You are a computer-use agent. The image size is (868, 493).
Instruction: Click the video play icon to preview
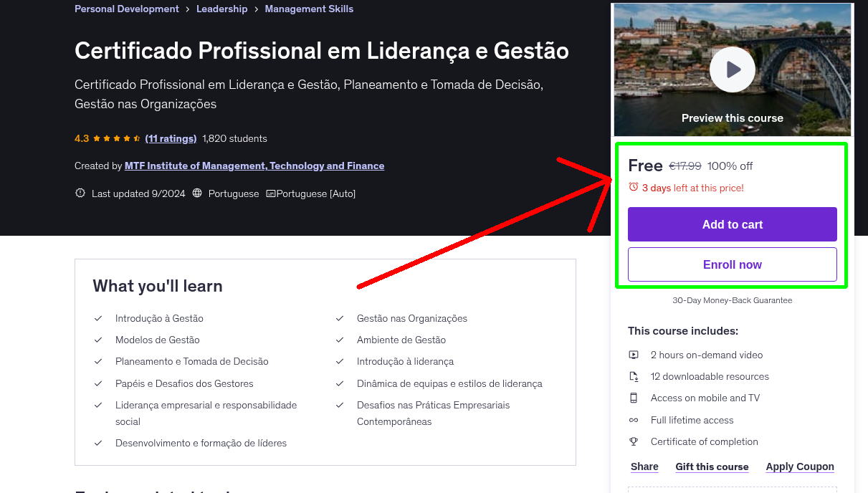(x=732, y=69)
